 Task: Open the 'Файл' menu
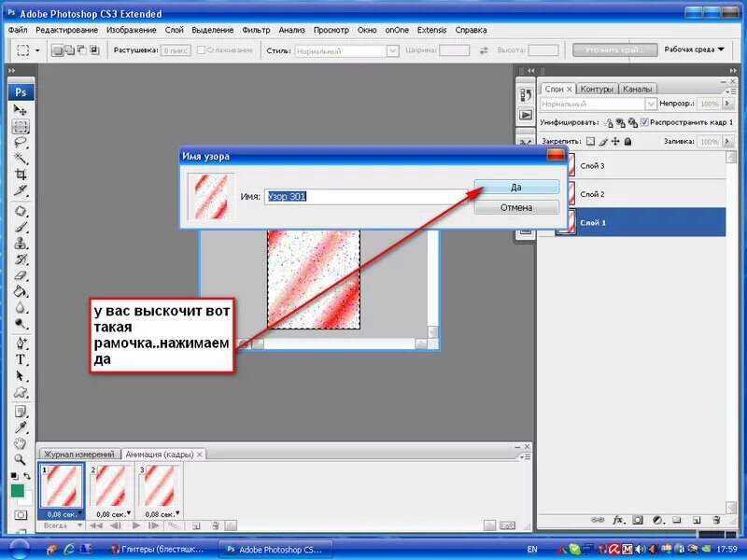(x=18, y=30)
